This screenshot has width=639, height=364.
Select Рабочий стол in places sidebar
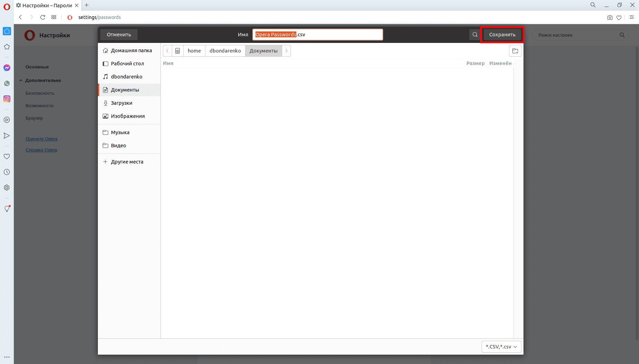[x=127, y=64]
